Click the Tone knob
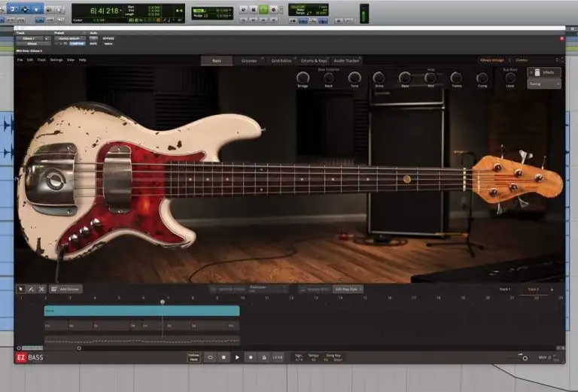This screenshot has height=392, width=578. [x=354, y=77]
